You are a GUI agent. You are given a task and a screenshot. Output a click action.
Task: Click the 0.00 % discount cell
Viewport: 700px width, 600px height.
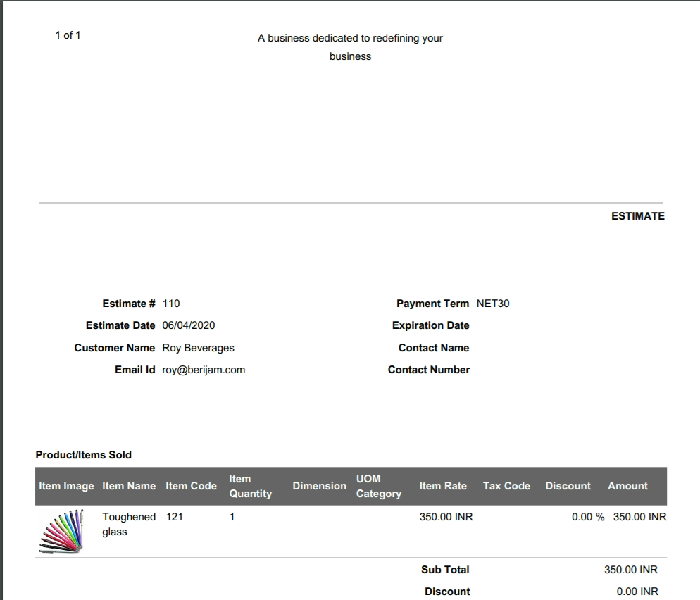coord(588,517)
